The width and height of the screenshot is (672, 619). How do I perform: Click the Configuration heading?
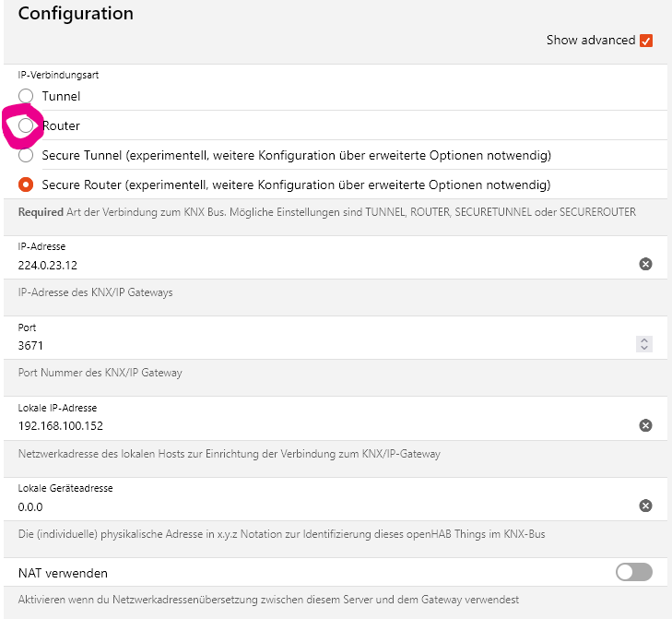click(x=76, y=14)
